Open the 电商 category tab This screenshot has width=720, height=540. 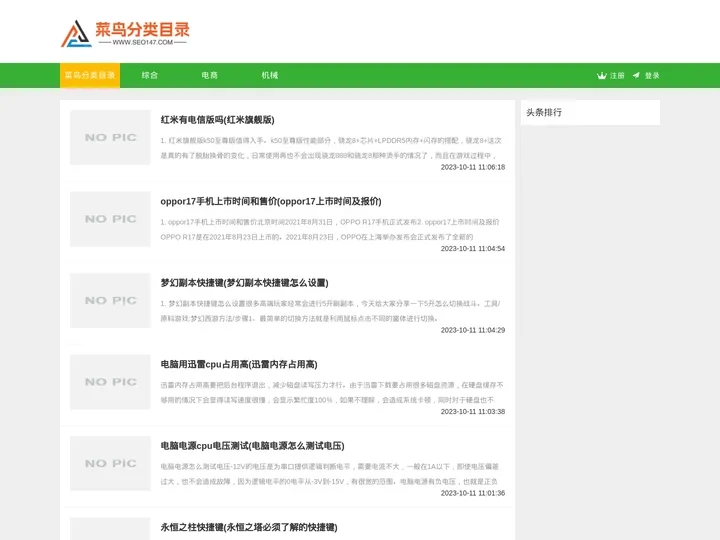(x=209, y=75)
